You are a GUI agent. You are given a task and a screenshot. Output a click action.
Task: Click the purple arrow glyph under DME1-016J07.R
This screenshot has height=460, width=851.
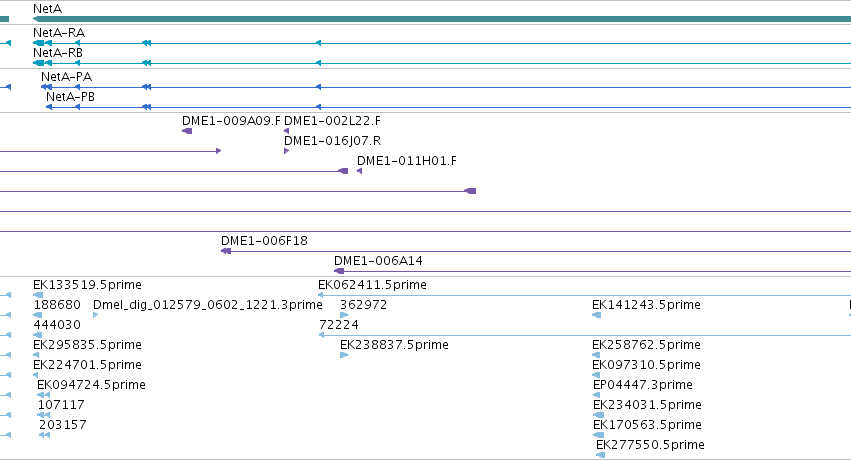point(286,151)
